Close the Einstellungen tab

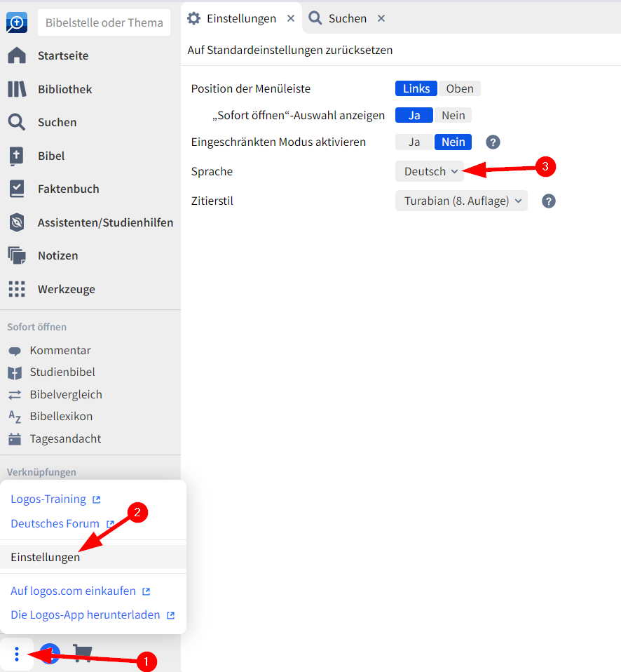pyautogui.click(x=291, y=18)
